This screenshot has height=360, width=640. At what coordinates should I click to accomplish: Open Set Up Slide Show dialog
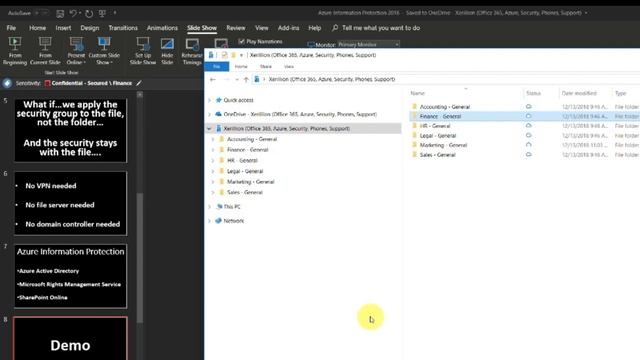[143, 51]
